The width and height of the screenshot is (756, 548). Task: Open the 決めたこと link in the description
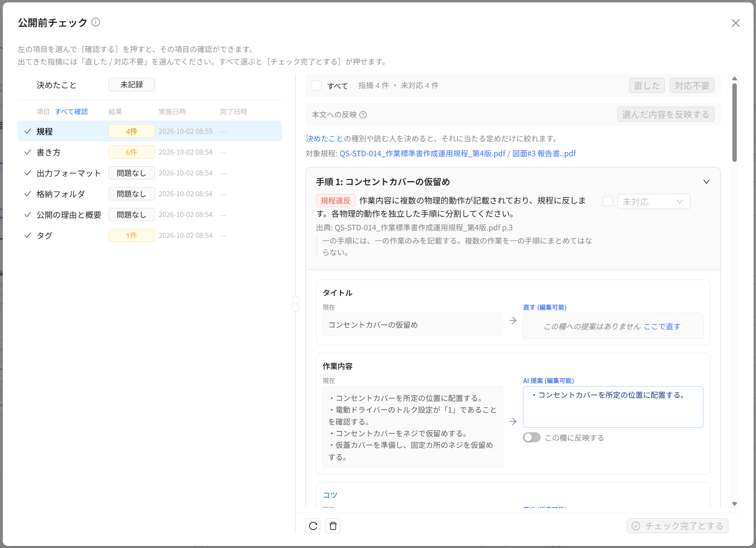[x=324, y=139]
